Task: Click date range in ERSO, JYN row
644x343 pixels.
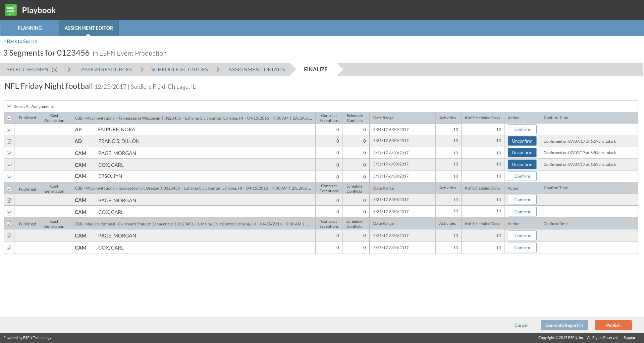Action: pos(391,176)
